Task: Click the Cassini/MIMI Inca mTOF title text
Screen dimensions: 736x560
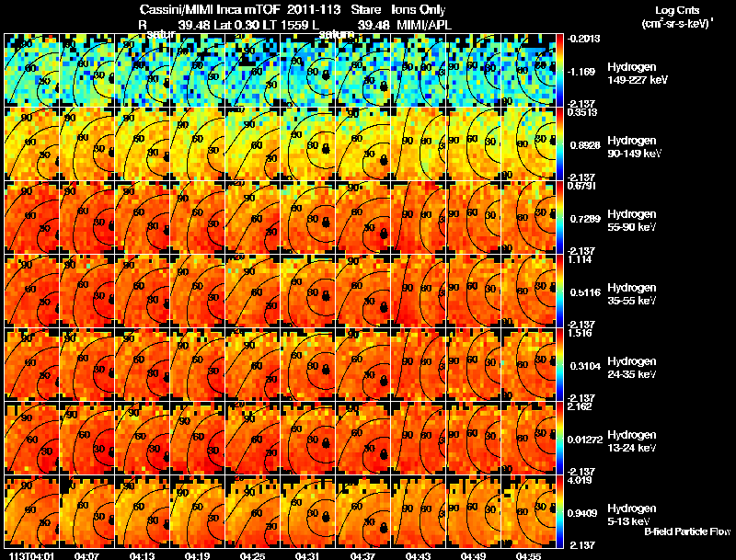Action: [210, 9]
